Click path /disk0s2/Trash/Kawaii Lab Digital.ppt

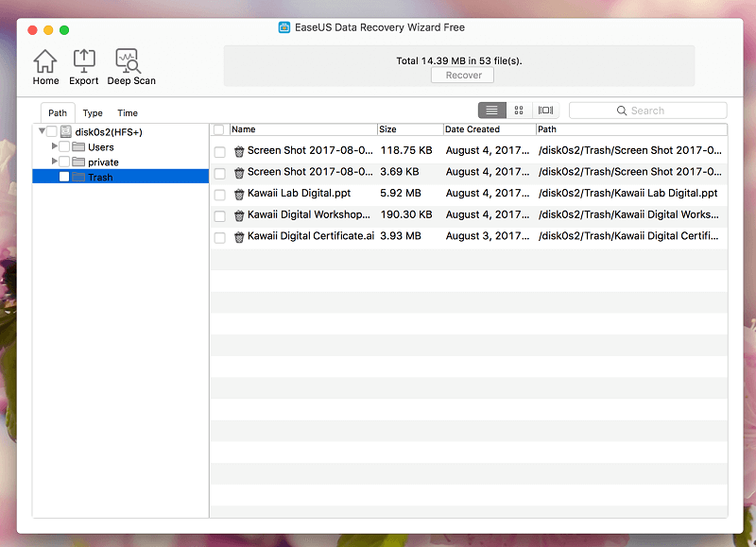pyautogui.click(x=627, y=194)
